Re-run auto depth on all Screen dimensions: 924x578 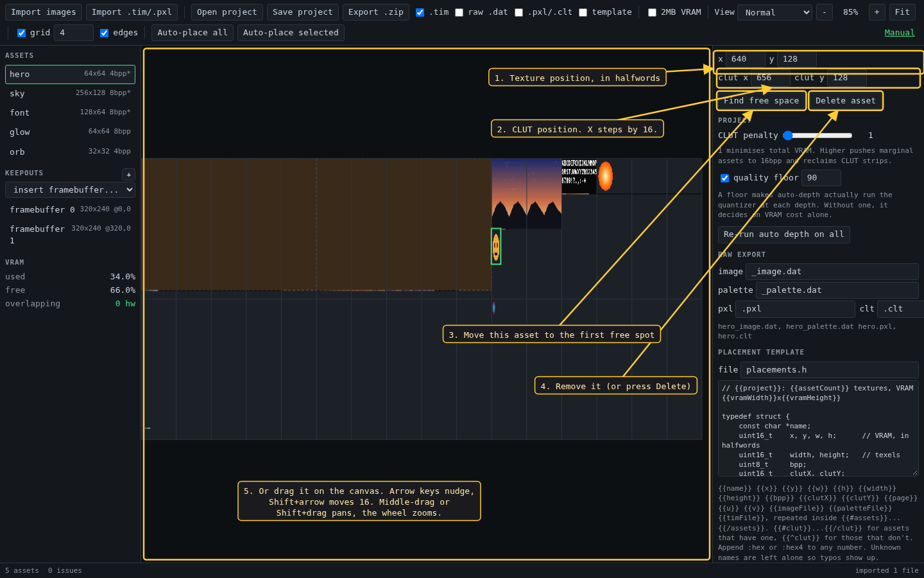784,234
